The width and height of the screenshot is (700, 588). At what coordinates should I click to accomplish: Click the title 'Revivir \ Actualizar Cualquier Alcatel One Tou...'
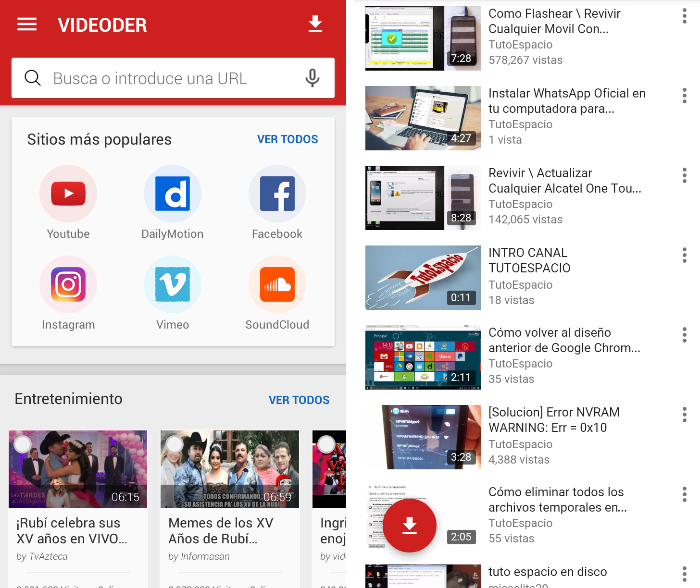click(x=565, y=181)
